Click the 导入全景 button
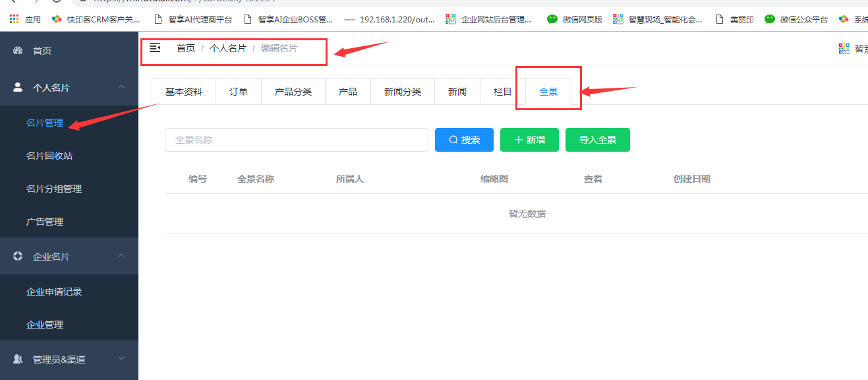The height and width of the screenshot is (380, 868). [x=597, y=140]
